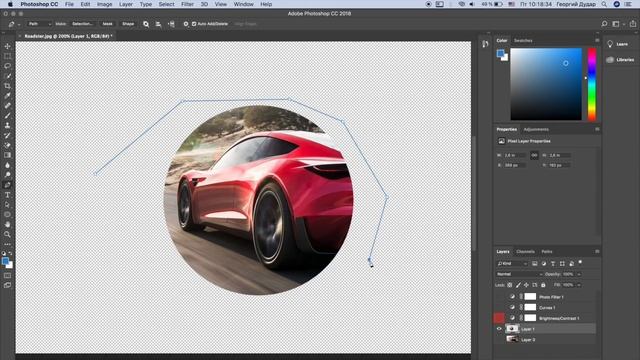Image resolution: width=640 pixels, height=360 pixels.
Task: Open the Filter menu
Action: click(x=187, y=4)
